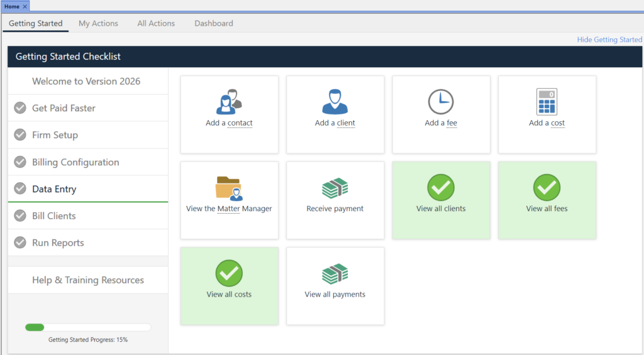The height and width of the screenshot is (355, 644).
Task: Click the View all clients green checkmark
Action: 441,188
